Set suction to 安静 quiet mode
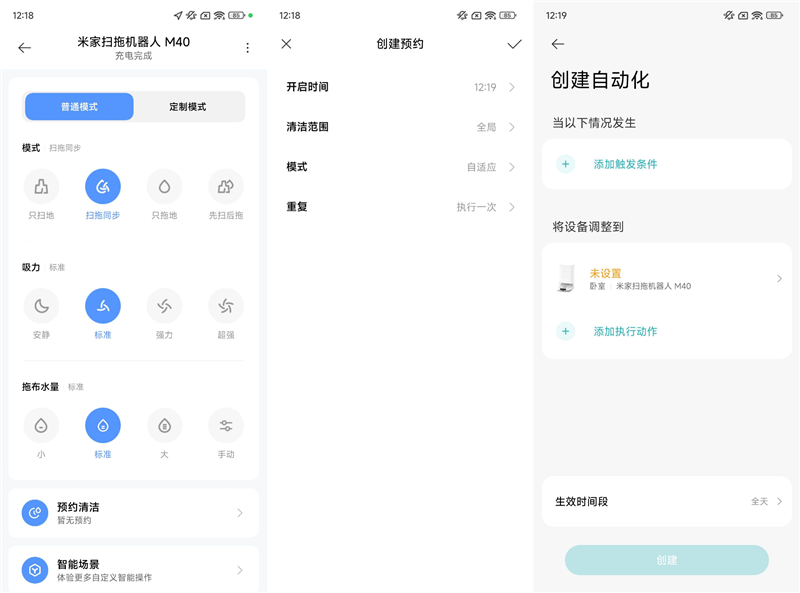The image size is (800, 593). [41, 308]
